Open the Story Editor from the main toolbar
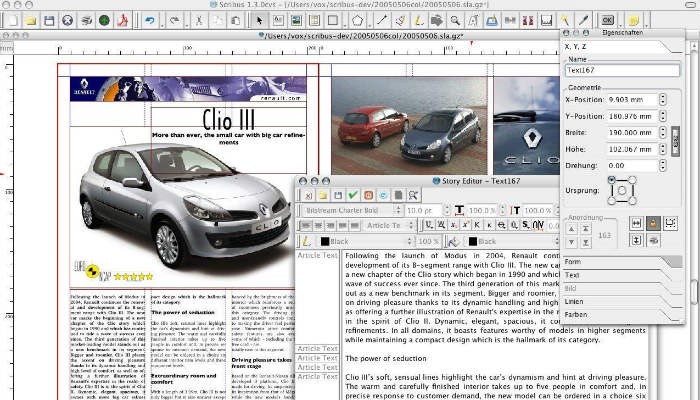The image size is (700, 400). (x=492, y=21)
